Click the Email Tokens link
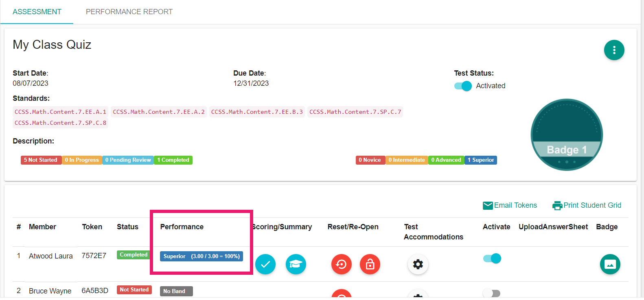The image size is (644, 300). 515,205
